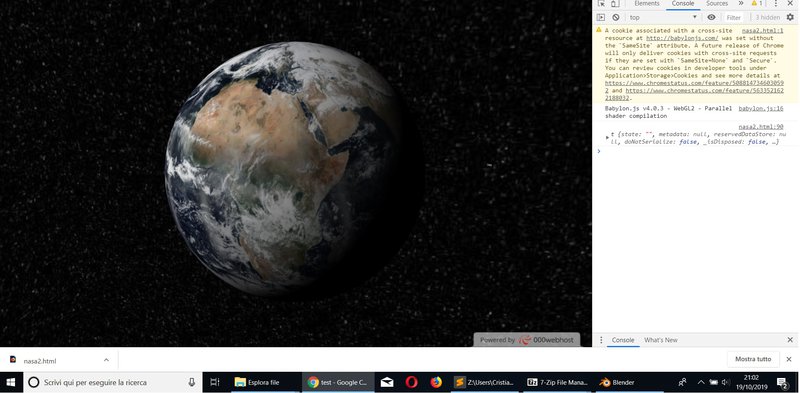This screenshot has height=393, width=800.
Task: Click the warning count indicator
Action: point(757,4)
